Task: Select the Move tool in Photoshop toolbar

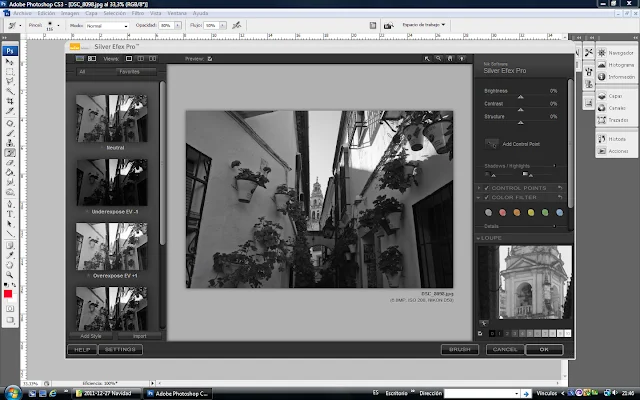Action: (x=9, y=62)
